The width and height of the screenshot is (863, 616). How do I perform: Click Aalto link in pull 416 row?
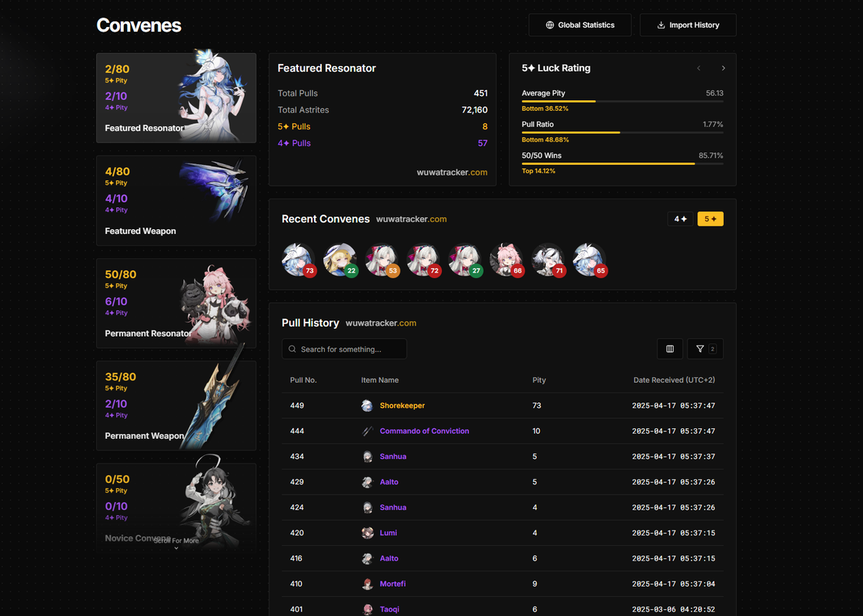(x=389, y=558)
